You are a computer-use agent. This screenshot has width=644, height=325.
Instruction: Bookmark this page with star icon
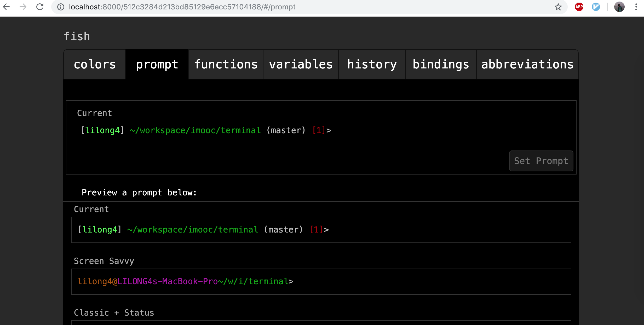(x=558, y=7)
